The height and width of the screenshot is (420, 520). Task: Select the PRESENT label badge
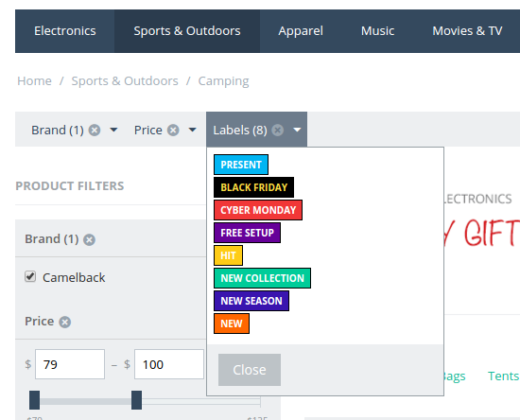241,165
